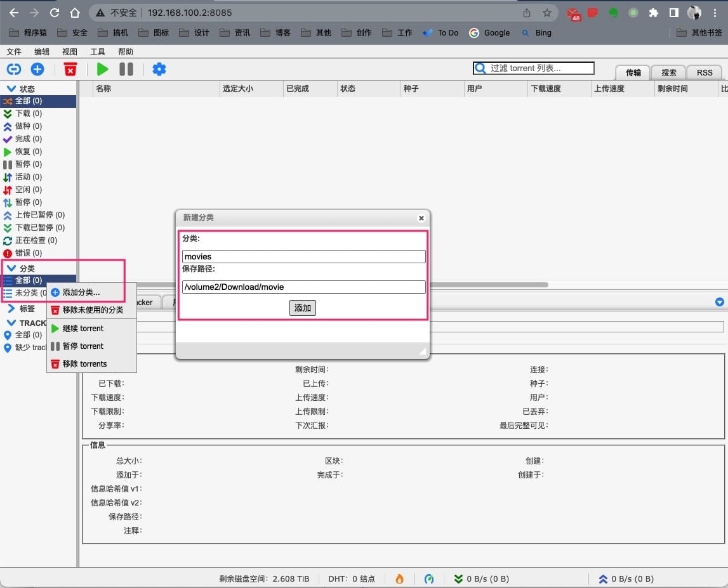Sort by the 剩余时间 column header
The height and width of the screenshot is (588, 728).
pos(686,89)
